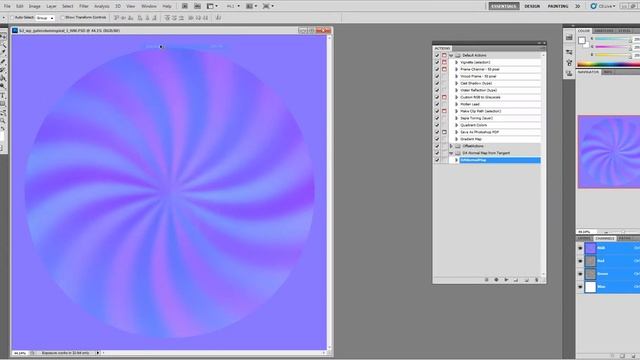The image size is (640, 360).
Task: Hide the Green channel visibility eye
Action: coord(580,274)
